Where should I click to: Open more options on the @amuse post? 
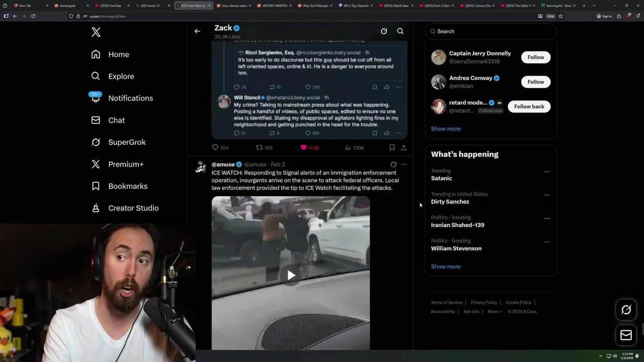click(x=404, y=164)
